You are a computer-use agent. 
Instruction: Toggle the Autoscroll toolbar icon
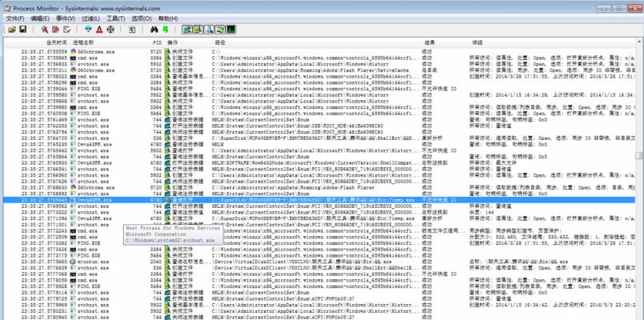[56, 29]
